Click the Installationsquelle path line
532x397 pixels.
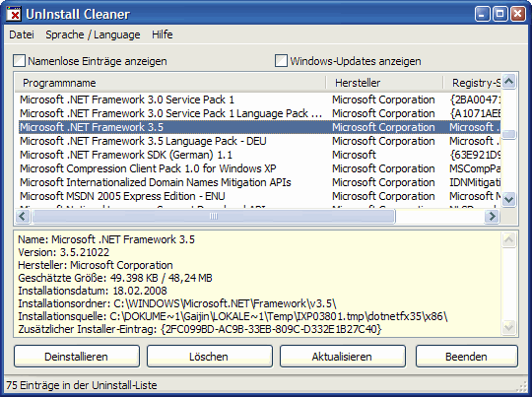point(233,316)
